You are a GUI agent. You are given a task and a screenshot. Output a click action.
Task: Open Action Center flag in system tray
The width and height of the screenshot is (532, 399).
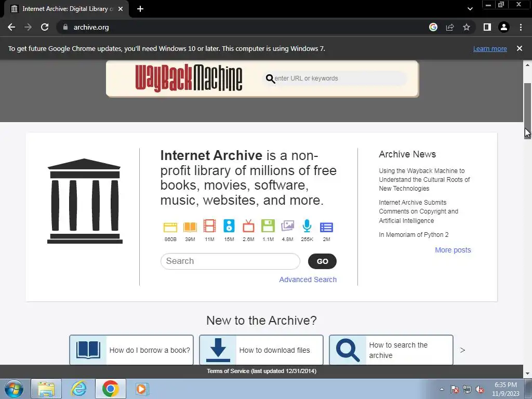pos(455,390)
